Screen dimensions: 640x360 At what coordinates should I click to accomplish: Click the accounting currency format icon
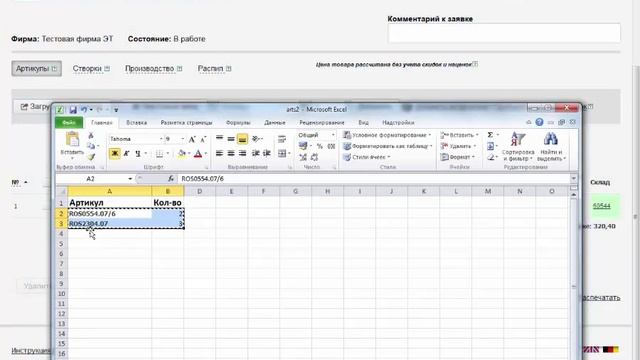(x=303, y=146)
